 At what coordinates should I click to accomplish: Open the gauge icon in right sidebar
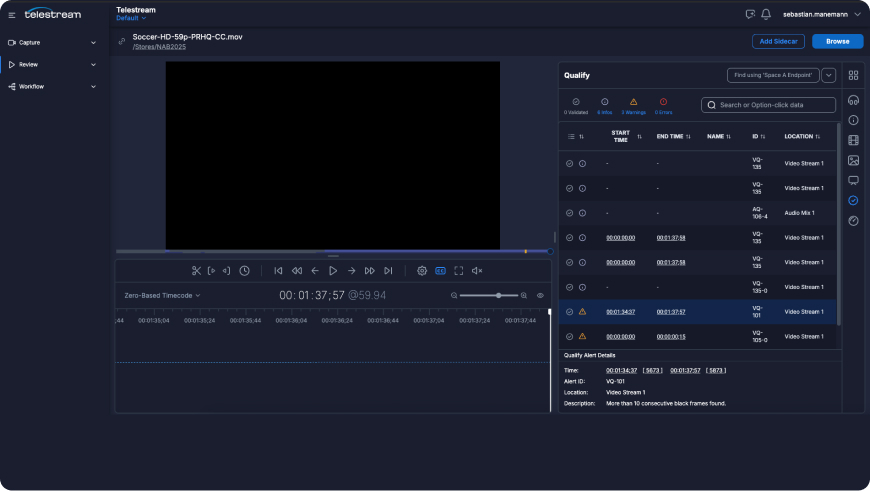point(853,220)
